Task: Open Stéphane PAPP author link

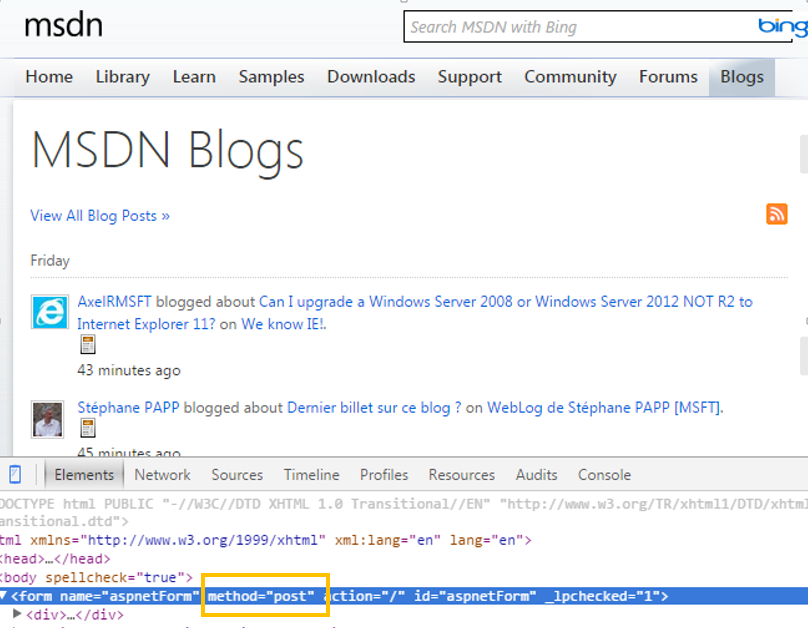Action: 128,408
